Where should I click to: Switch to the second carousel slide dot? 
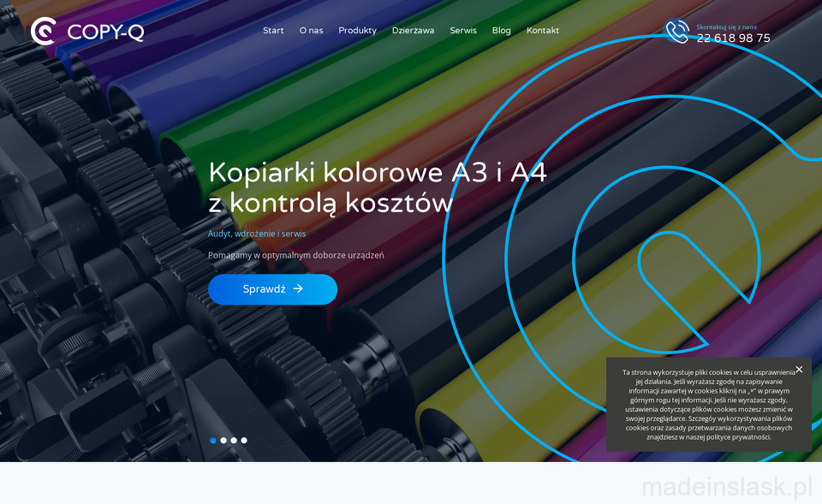tap(223, 441)
